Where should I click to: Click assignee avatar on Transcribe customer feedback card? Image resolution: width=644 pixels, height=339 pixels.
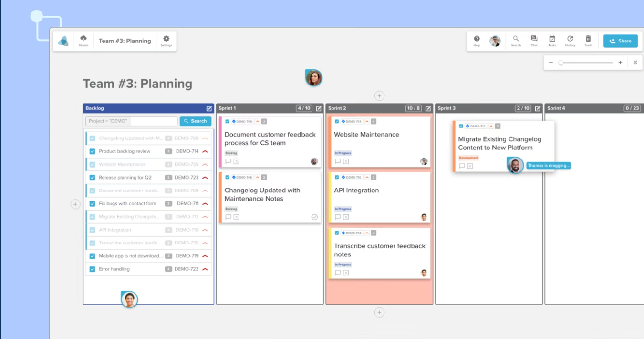point(424,273)
